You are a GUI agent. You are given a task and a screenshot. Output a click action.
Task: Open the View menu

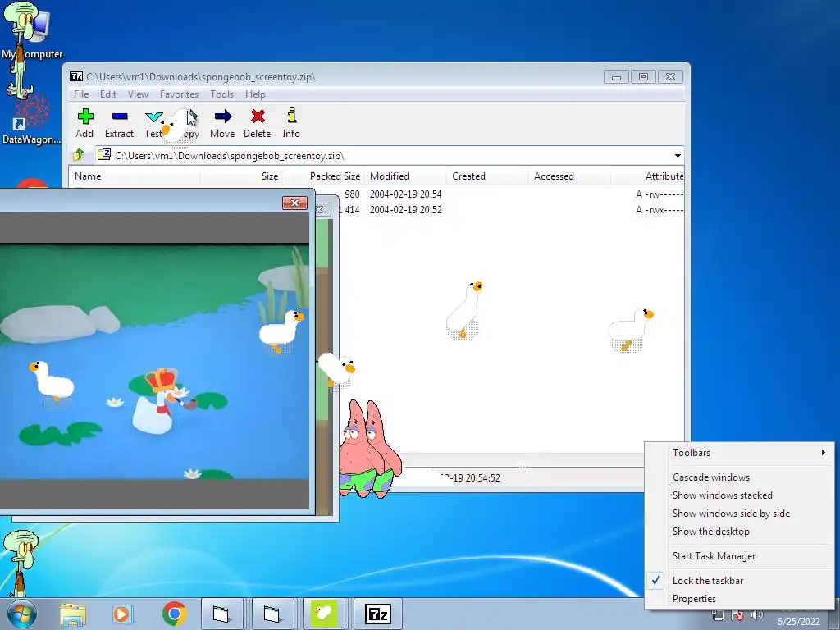[138, 94]
